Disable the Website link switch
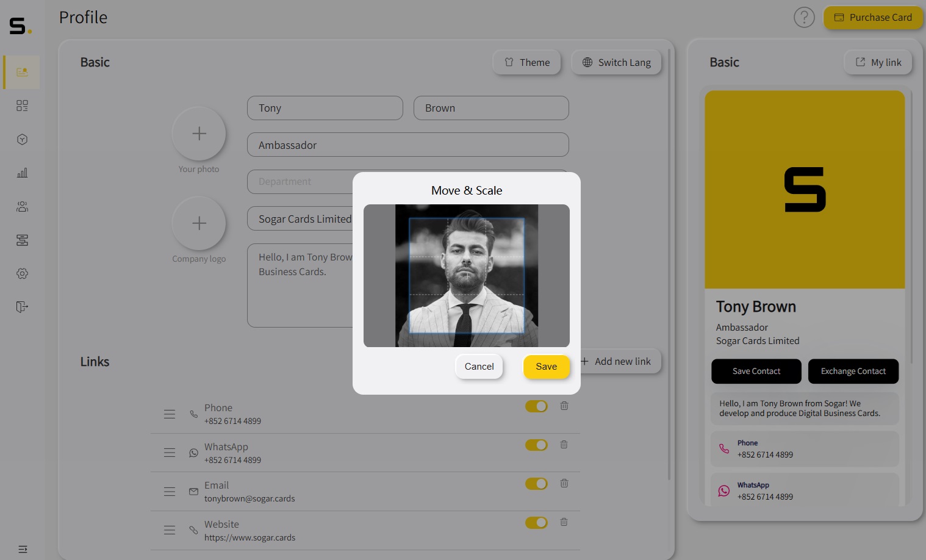The height and width of the screenshot is (560, 926). (x=536, y=523)
